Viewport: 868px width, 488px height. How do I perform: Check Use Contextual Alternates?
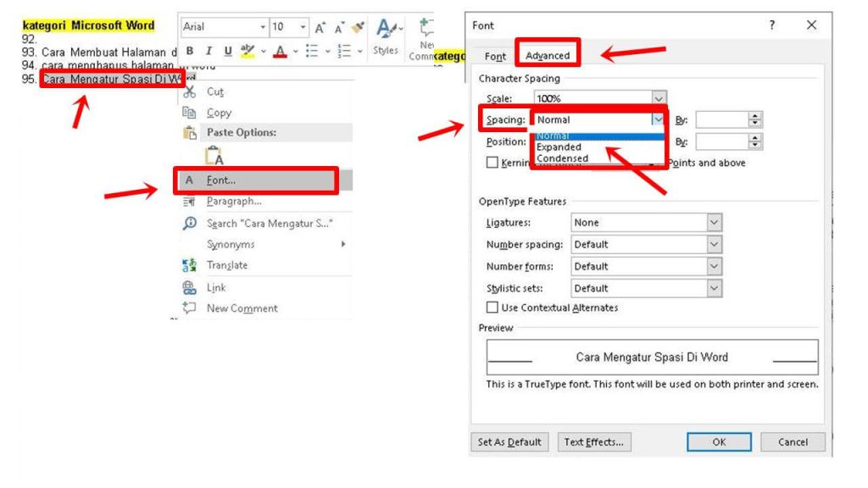point(491,307)
